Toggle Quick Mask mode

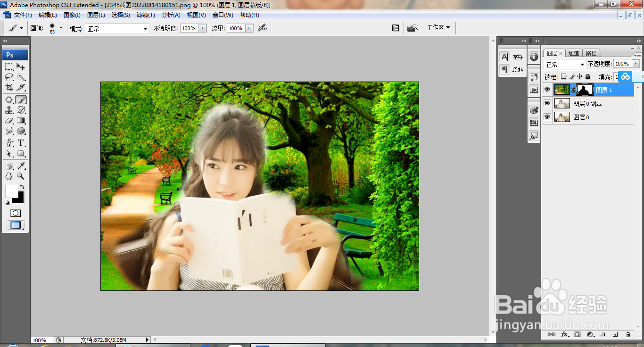(16, 213)
